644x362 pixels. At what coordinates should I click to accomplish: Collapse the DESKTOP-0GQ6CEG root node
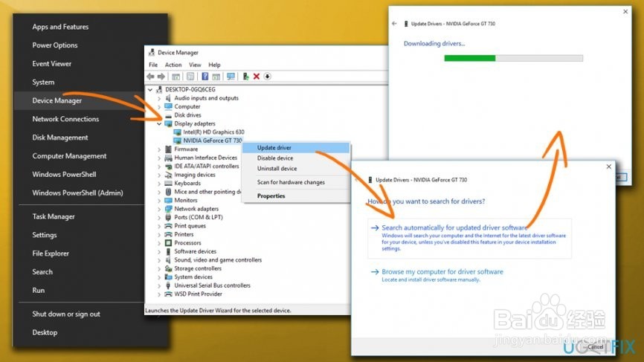(150, 89)
